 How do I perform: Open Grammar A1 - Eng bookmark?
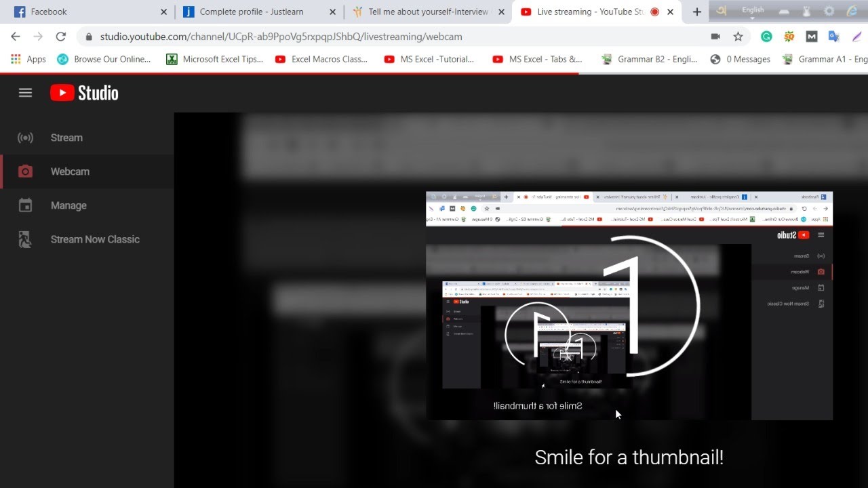click(825, 59)
